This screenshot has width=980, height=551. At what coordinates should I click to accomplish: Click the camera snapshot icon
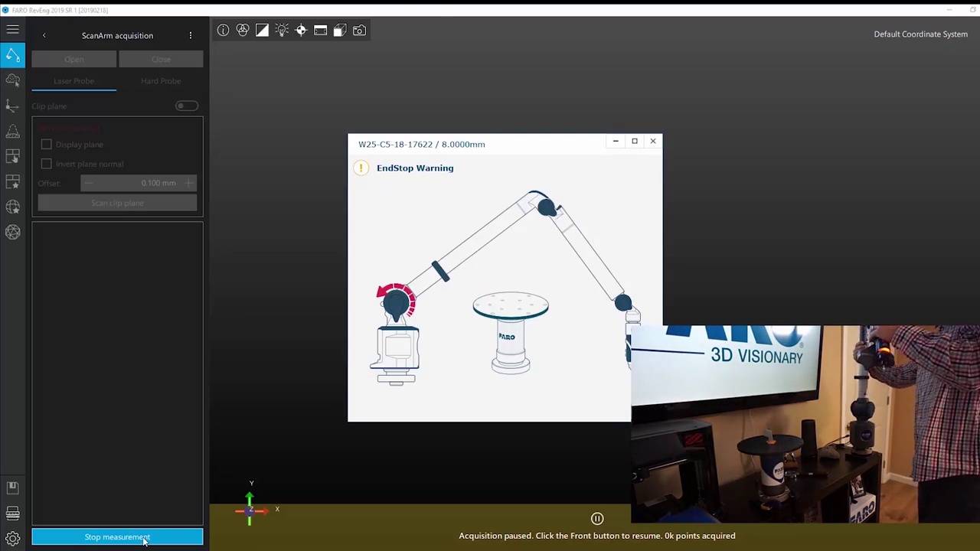click(359, 30)
